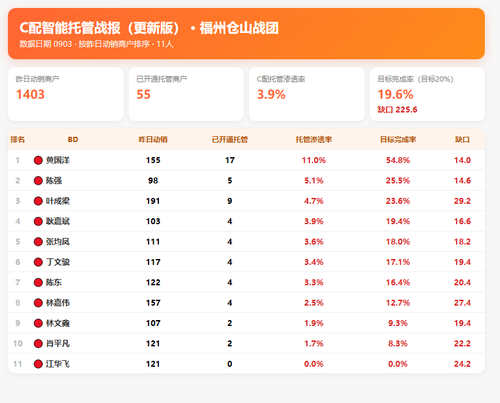This screenshot has height=403, width=500.
Task: Click the red dot beside 林嘉伟
Action: (38, 303)
